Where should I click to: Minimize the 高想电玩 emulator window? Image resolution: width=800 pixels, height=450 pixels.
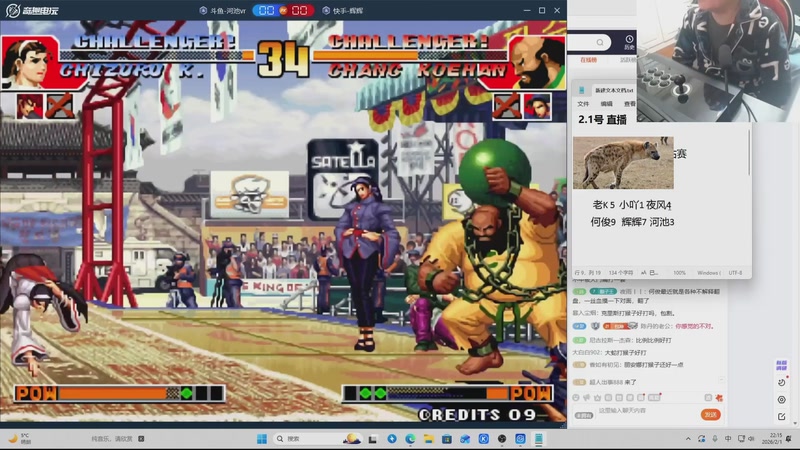527,10
